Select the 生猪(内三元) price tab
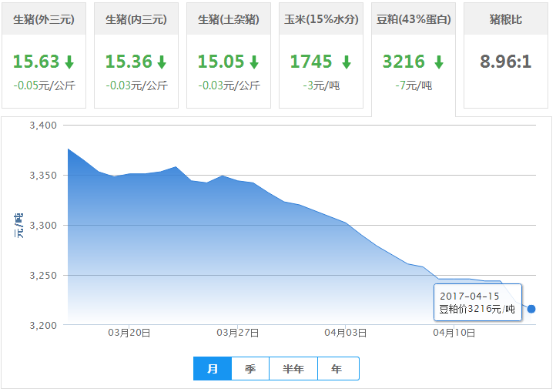556x392 pixels. [x=136, y=55]
